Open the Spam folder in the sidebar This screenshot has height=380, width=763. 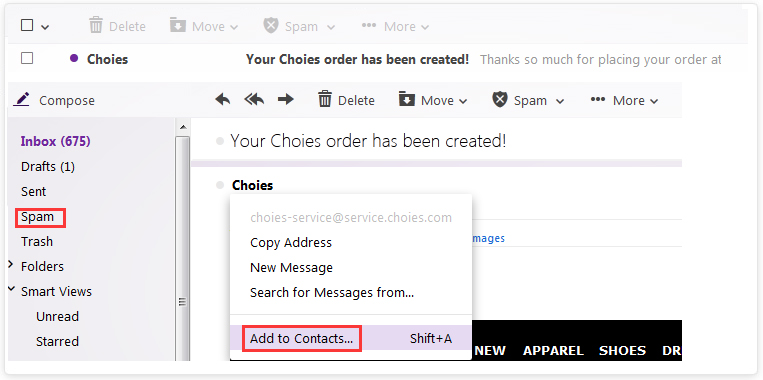point(37,217)
